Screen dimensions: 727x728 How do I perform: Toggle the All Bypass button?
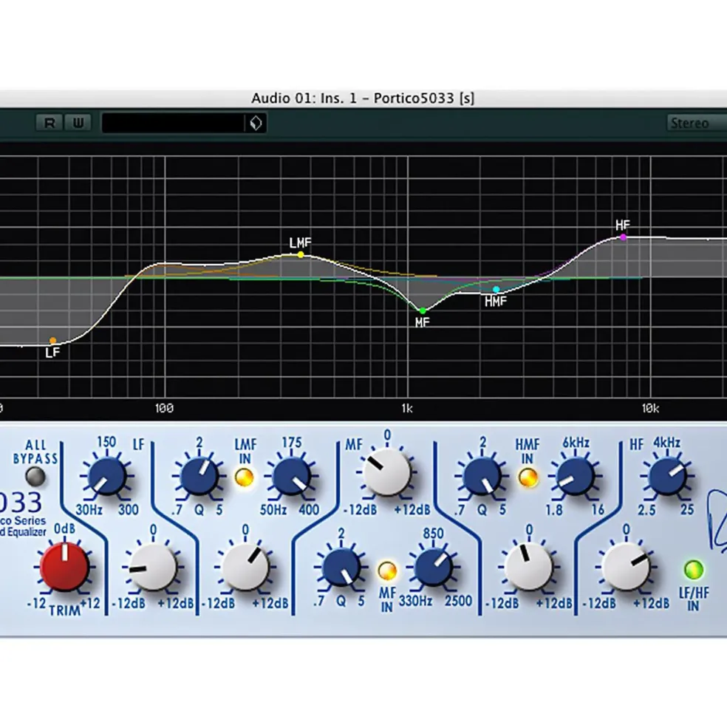click(35, 477)
